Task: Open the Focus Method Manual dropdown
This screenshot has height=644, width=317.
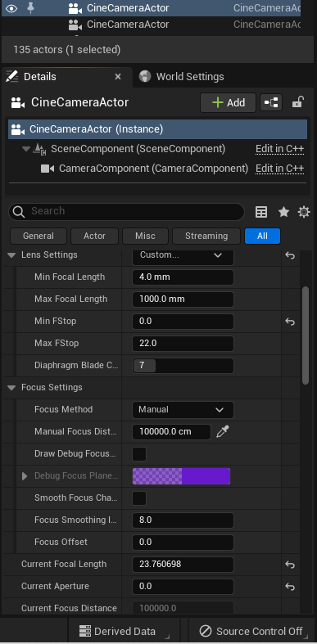Action: (183, 410)
